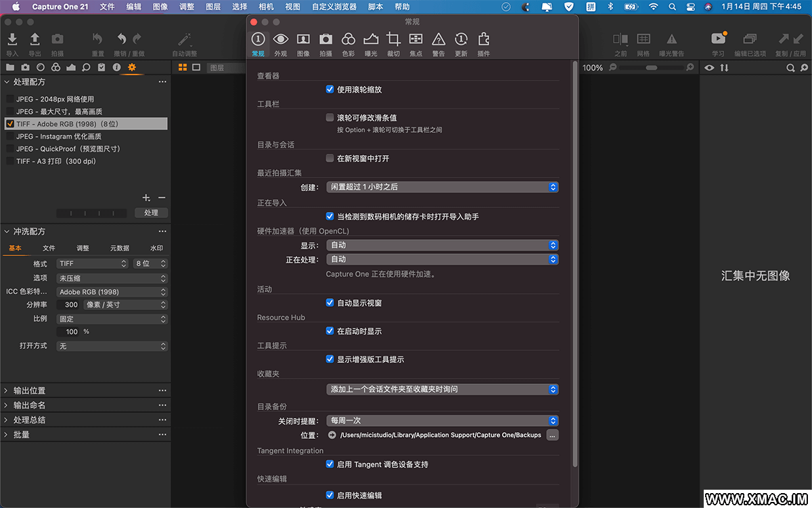812x508 pixels.
Task: Uncheck Resource Hub 在启动时显示 checkbox
Action: [330, 331]
